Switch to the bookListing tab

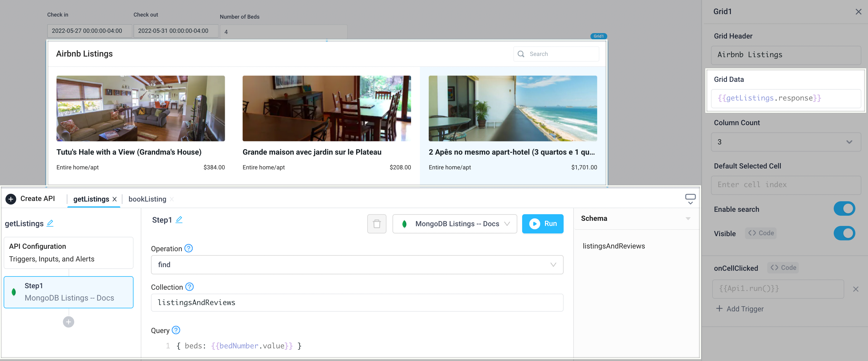pos(147,199)
